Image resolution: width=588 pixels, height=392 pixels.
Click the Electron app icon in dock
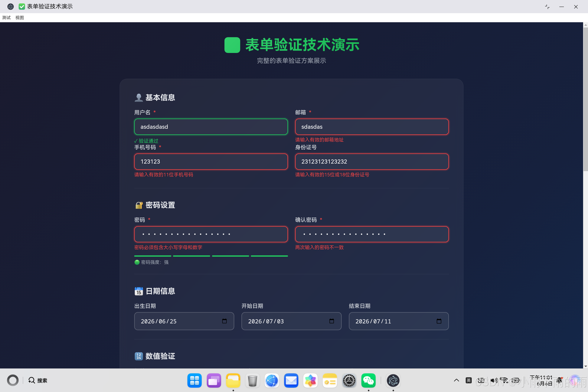click(393, 381)
